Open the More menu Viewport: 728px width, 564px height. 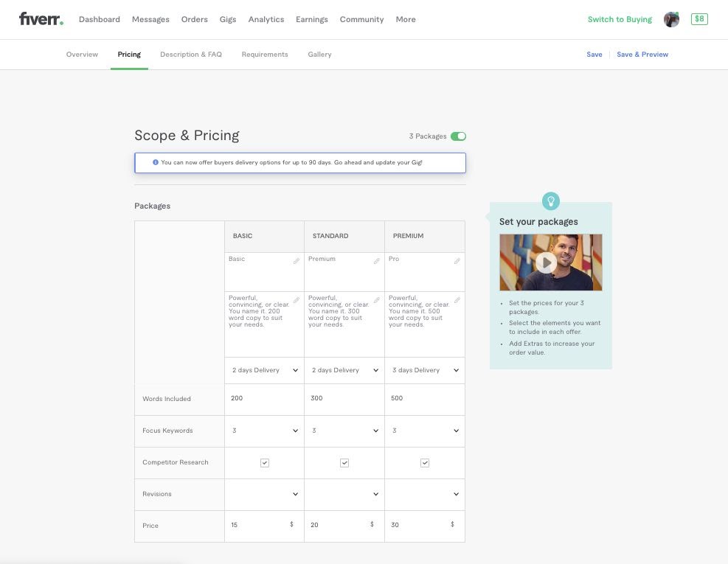406,19
